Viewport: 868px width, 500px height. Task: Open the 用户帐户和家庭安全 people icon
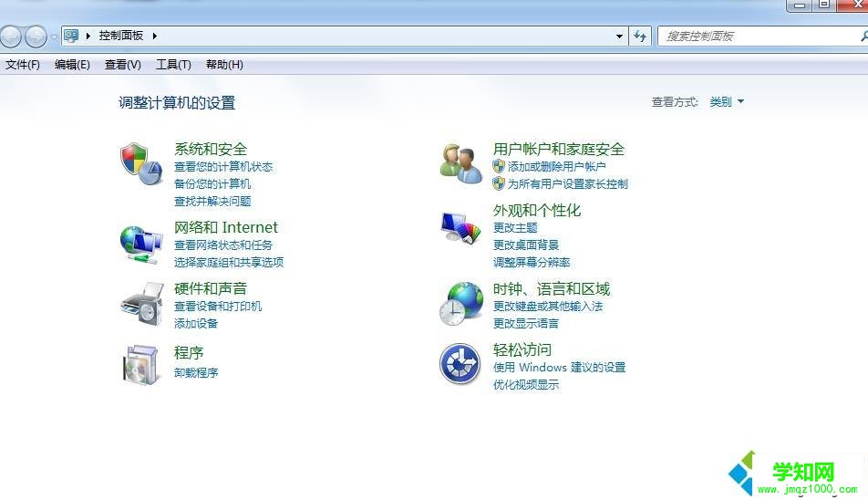tap(460, 164)
